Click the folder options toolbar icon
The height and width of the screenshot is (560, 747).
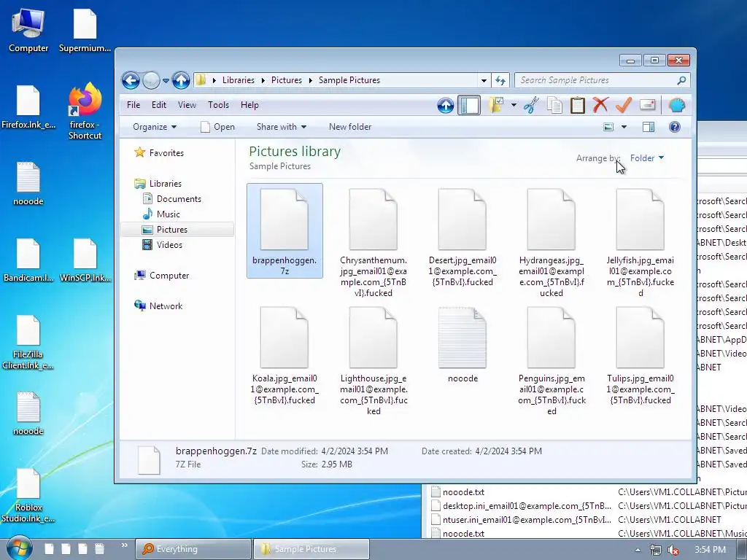pos(496,105)
